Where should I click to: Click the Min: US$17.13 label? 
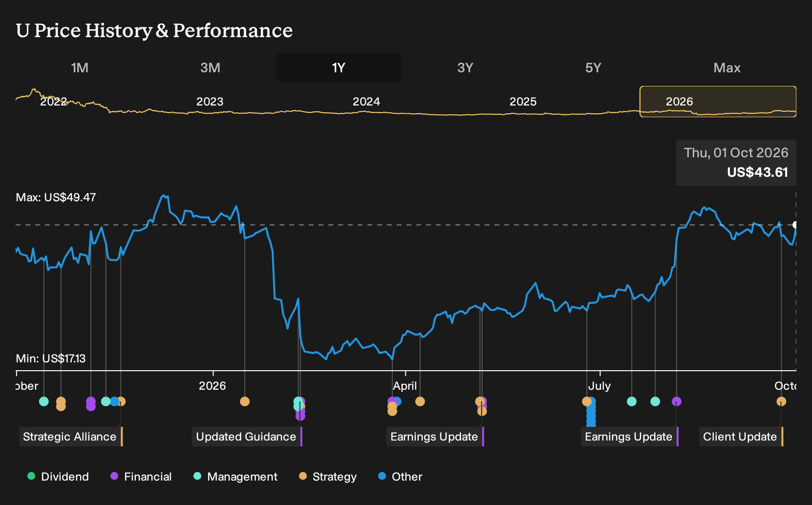point(51,358)
